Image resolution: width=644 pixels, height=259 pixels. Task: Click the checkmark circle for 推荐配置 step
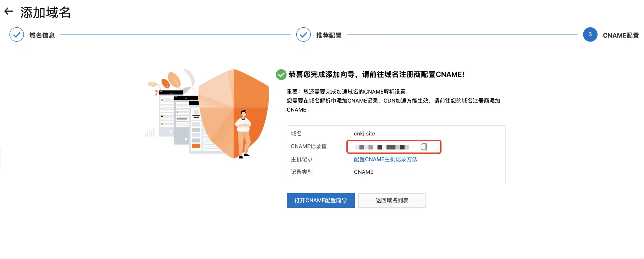click(303, 35)
